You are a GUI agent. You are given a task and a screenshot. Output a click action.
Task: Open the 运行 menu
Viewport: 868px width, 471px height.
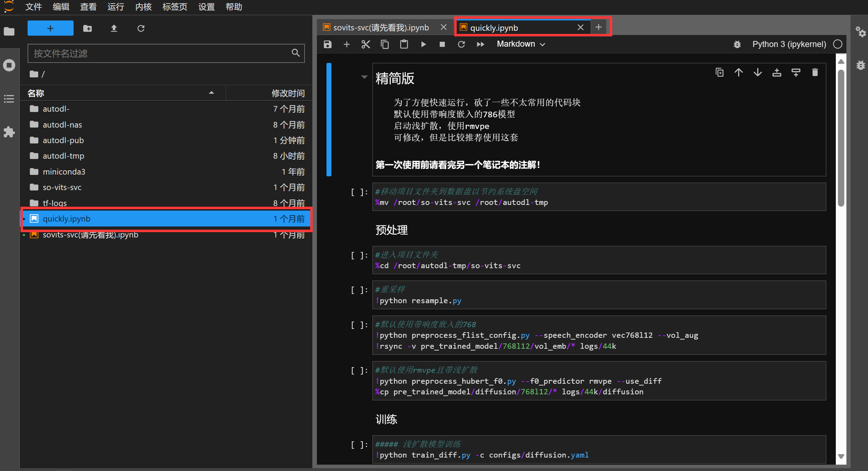[116, 7]
